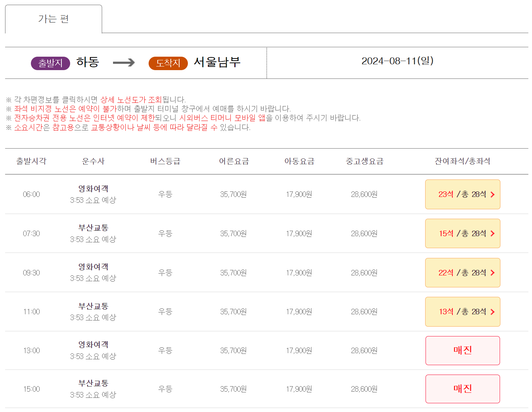Click the 운수사 column header

[93, 161]
